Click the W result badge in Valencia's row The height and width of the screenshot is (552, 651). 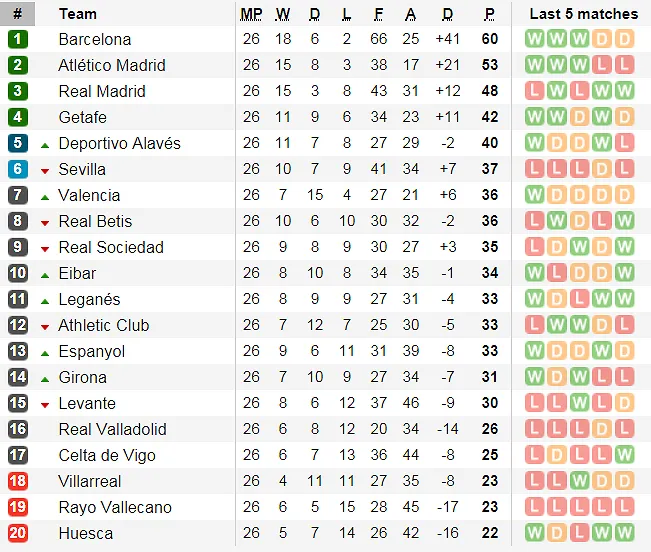click(x=535, y=195)
